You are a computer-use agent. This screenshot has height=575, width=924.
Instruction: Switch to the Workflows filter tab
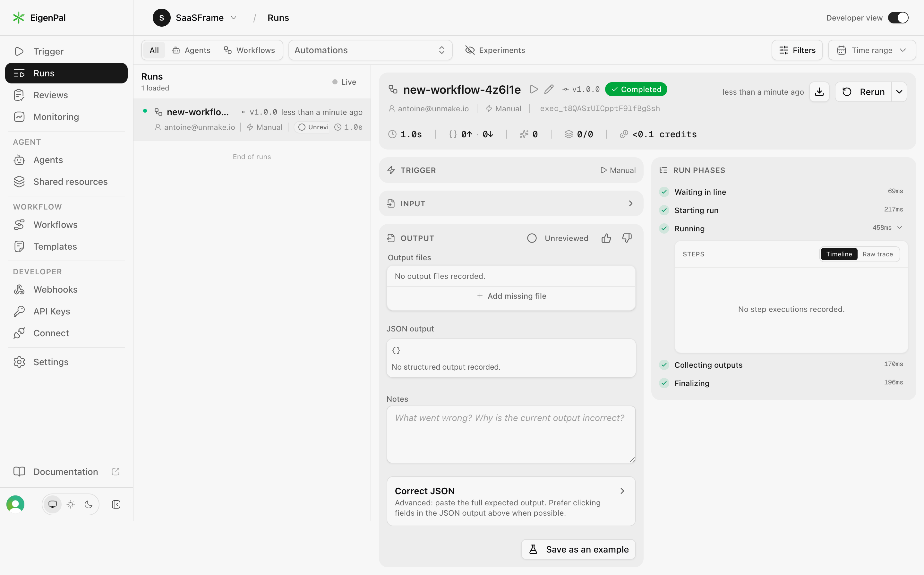coord(249,50)
